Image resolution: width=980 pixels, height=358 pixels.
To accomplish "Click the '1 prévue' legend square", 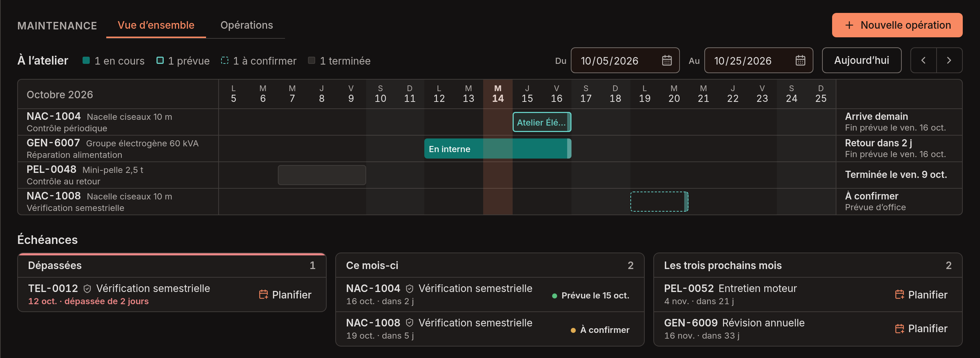I will pos(160,60).
